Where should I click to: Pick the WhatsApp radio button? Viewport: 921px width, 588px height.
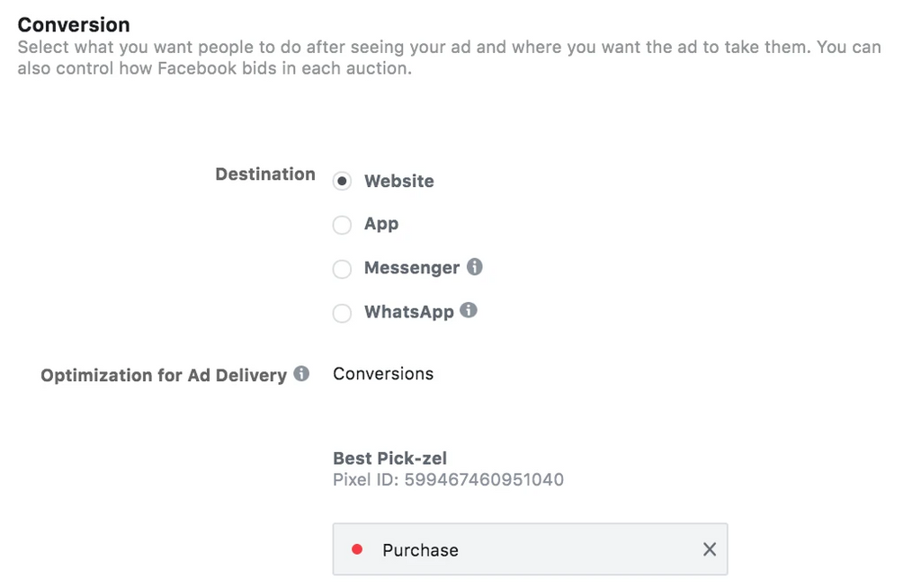tap(342, 313)
